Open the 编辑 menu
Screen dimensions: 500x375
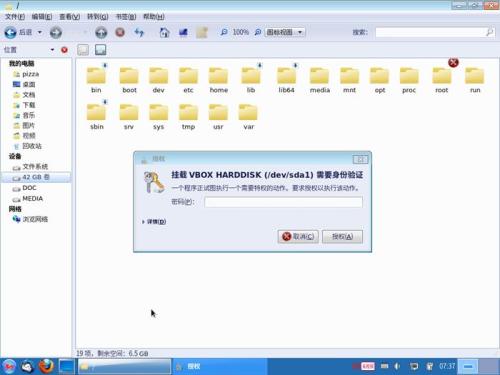pyautogui.click(x=42, y=17)
